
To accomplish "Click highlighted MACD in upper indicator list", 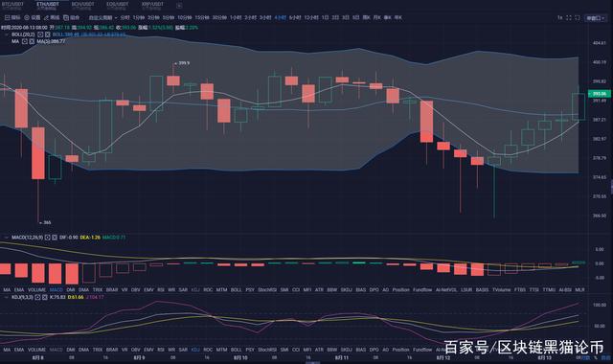I will click(57, 289).
